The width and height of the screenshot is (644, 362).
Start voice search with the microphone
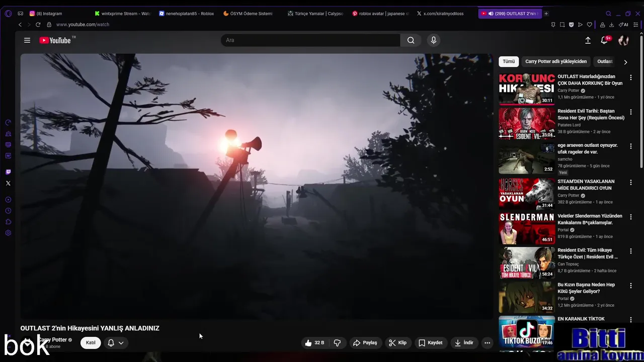(434, 40)
